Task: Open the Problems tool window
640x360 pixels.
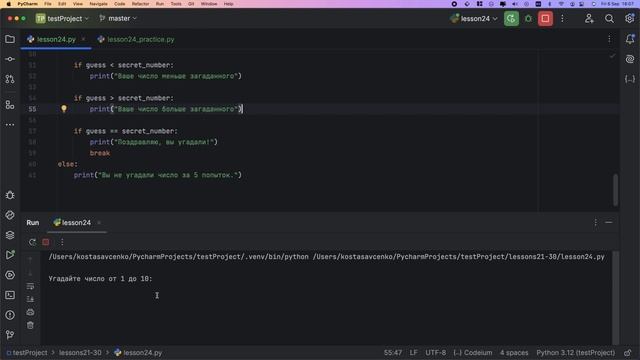Action: click(x=10, y=315)
